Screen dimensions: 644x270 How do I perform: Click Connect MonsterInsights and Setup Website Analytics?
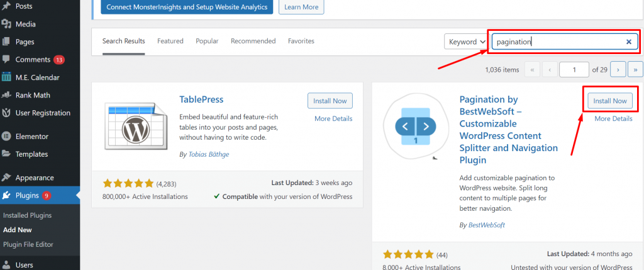point(187,7)
